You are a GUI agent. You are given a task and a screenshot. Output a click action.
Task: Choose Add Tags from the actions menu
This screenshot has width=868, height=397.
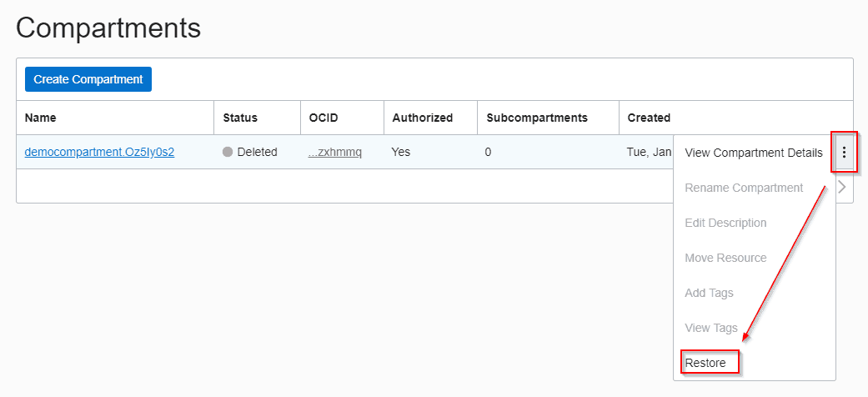click(709, 293)
